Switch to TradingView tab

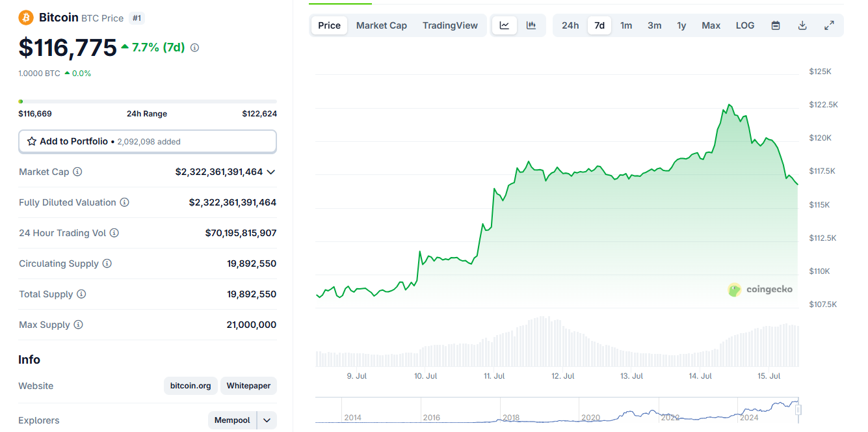450,25
